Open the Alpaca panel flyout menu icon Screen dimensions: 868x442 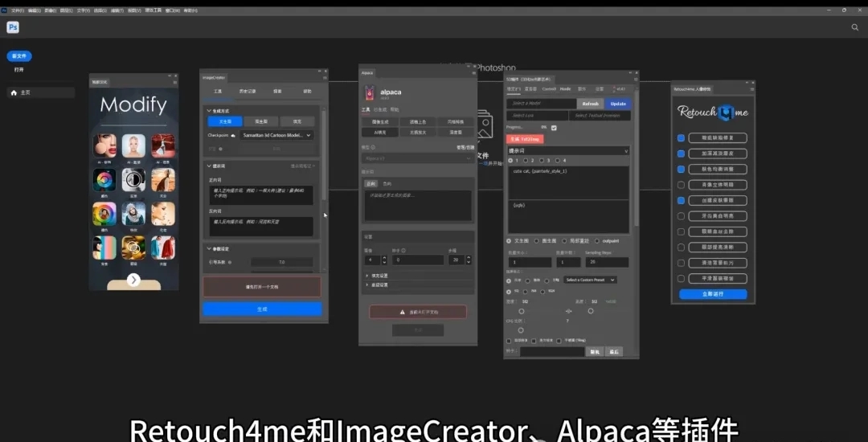[474, 72]
